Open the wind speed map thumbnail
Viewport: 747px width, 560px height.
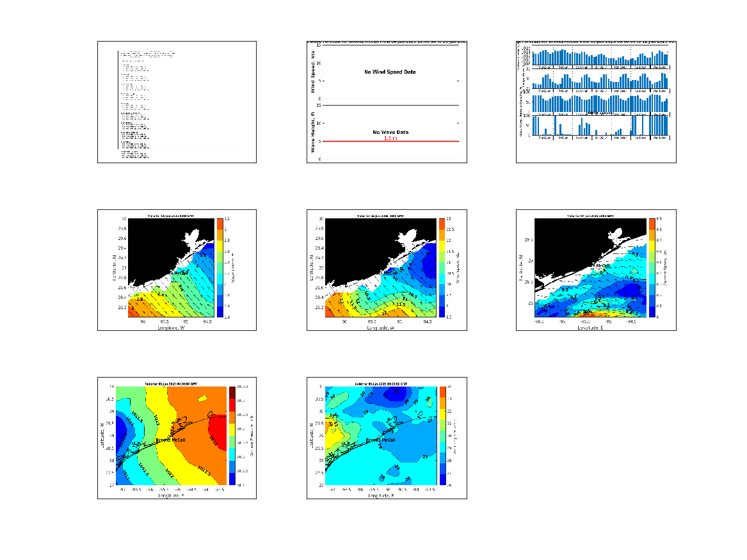(387, 270)
